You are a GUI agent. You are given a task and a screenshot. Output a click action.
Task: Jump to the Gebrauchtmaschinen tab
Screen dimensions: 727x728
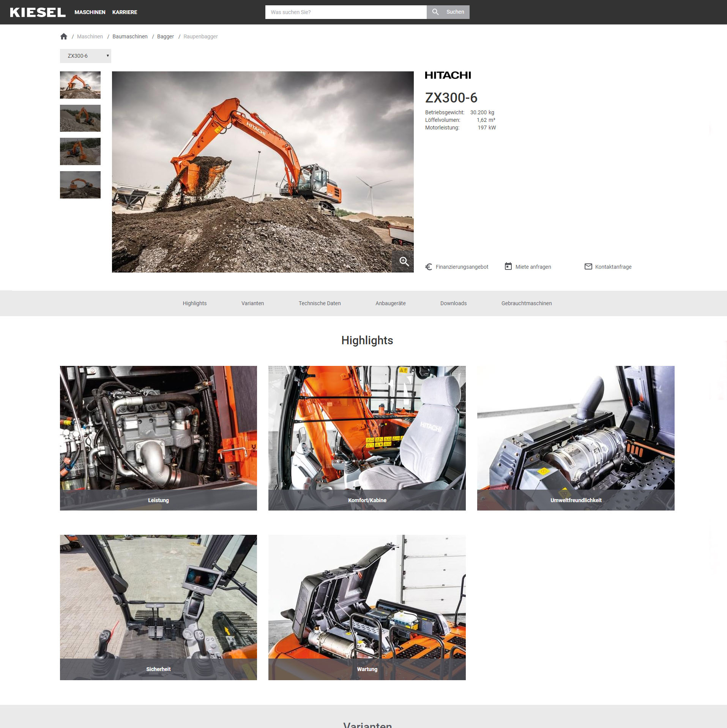(x=527, y=303)
